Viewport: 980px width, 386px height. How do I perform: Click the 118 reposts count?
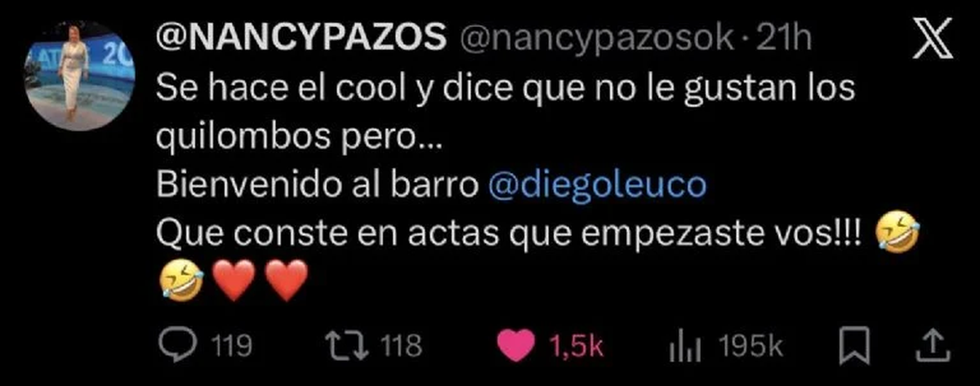(402, 348)
